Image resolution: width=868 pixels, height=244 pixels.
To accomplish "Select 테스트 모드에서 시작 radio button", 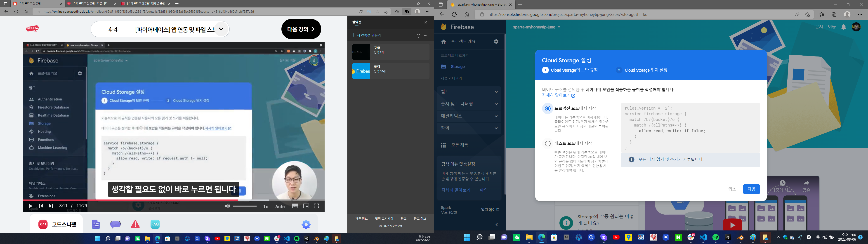I will [547, 143].
